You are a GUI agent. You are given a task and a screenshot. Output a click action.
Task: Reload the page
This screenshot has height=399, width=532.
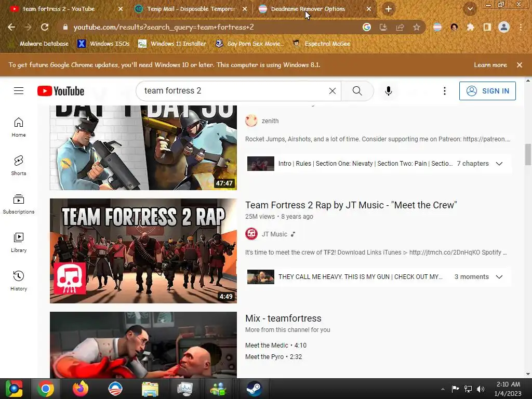(45, 27)
